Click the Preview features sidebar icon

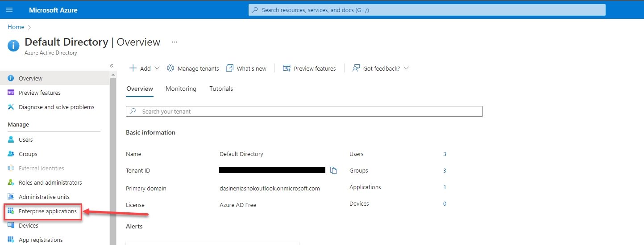pyautogui.click(x=11, y=93)
